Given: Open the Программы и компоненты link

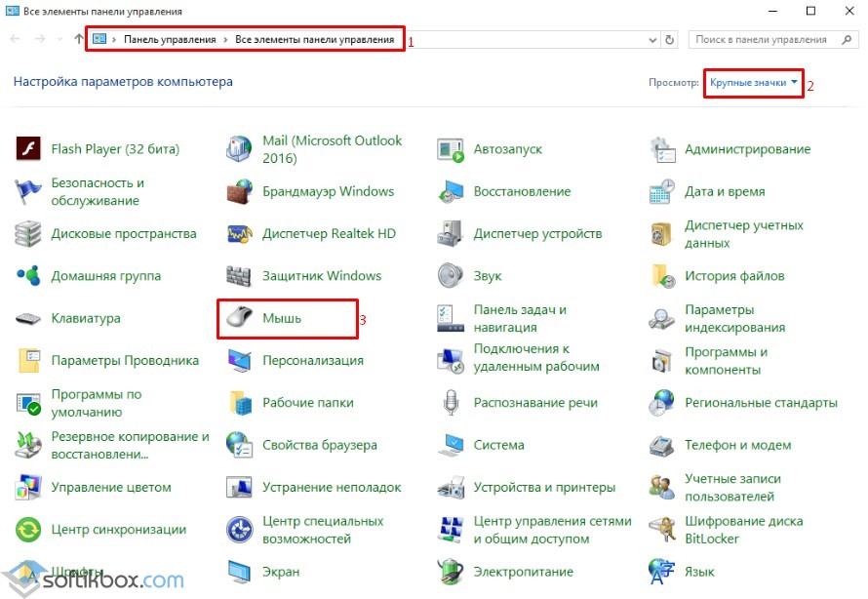Looking at the screenshot, I should (726, 360).
